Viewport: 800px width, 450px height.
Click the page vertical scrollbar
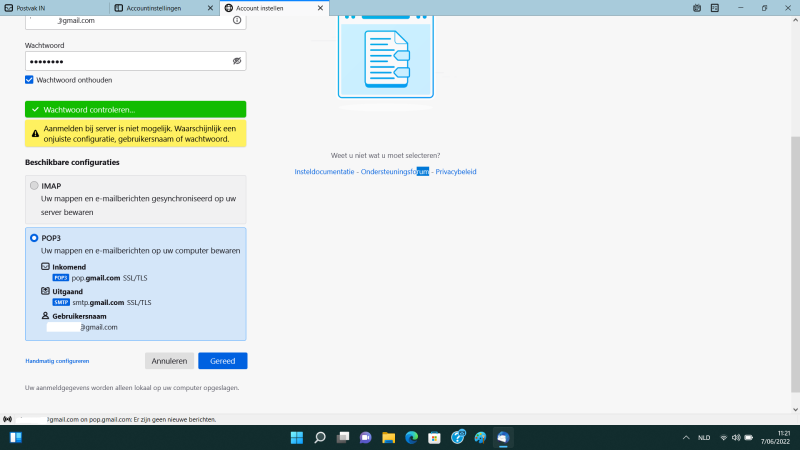point(795,264)
